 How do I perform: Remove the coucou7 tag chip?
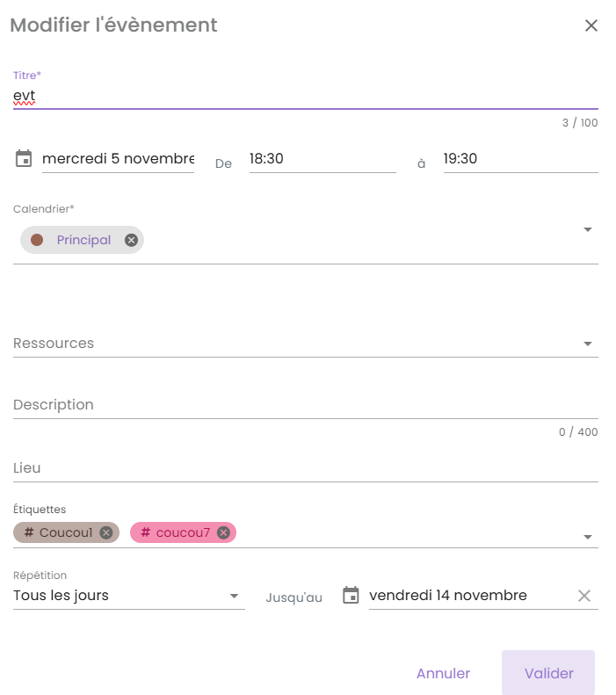click(x=223, y=532)
